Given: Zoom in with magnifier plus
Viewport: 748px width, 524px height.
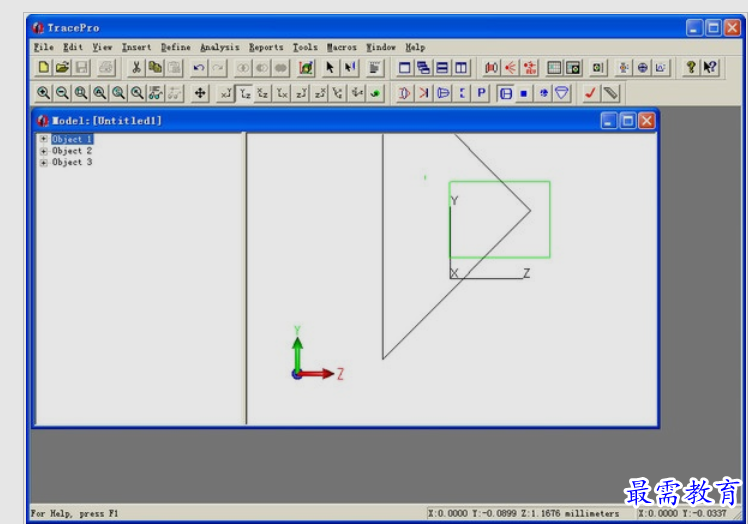Looking at the screenshot, I should coord(43,93).
